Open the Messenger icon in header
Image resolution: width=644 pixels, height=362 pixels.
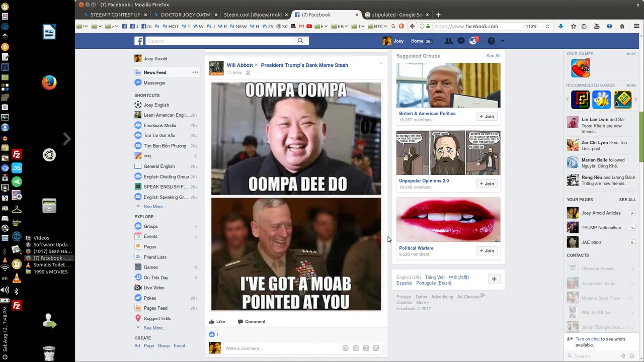[x=461, y=41]
